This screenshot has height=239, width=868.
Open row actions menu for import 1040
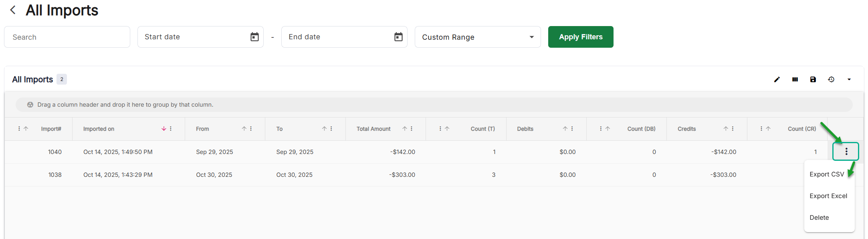point(846,152)
